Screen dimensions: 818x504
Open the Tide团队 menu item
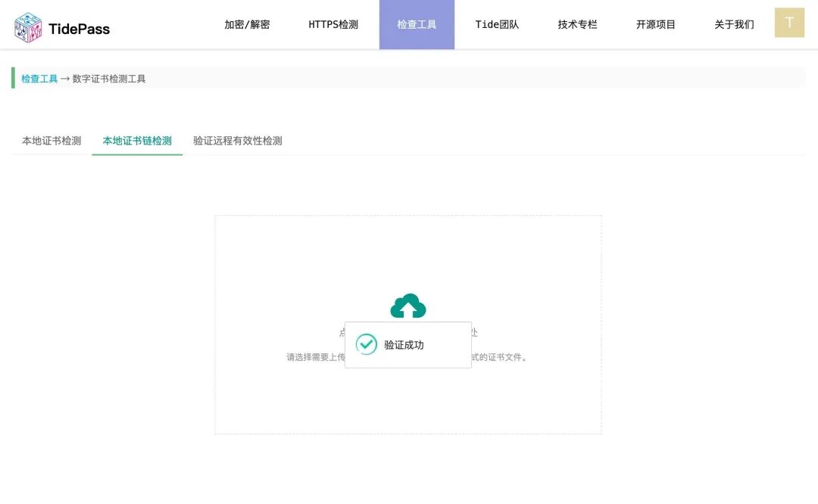click(x=497, y=24)
